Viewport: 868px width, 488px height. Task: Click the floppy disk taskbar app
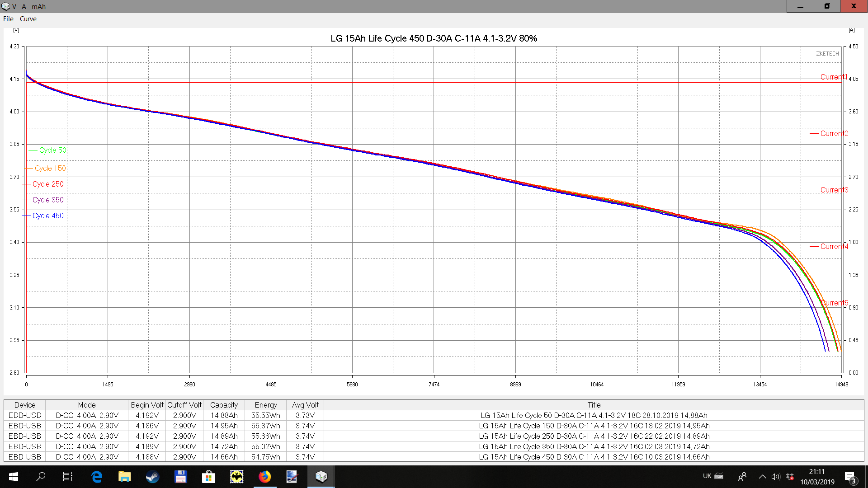(180, 477)
